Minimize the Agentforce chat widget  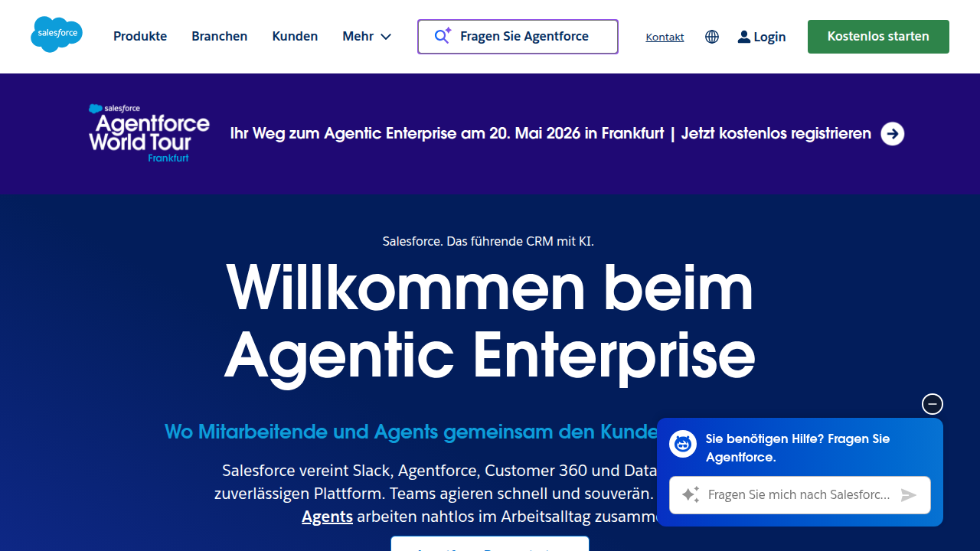(933, 404)
